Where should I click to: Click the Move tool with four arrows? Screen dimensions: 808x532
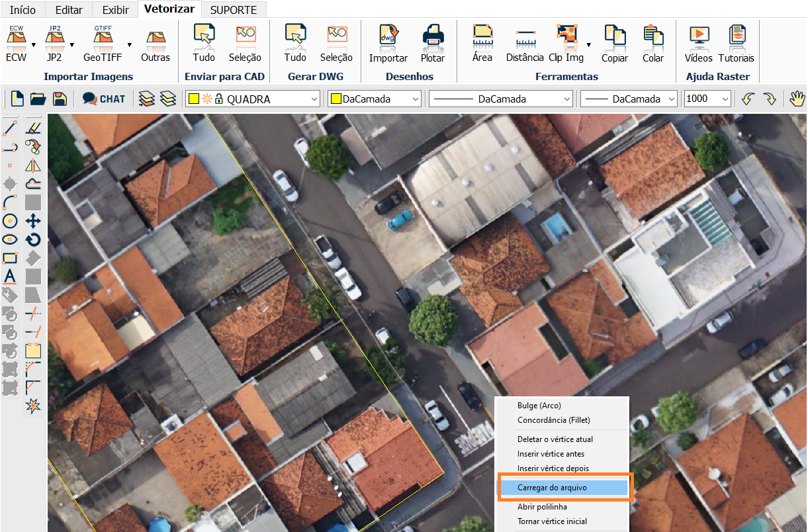tap(33, 221)
